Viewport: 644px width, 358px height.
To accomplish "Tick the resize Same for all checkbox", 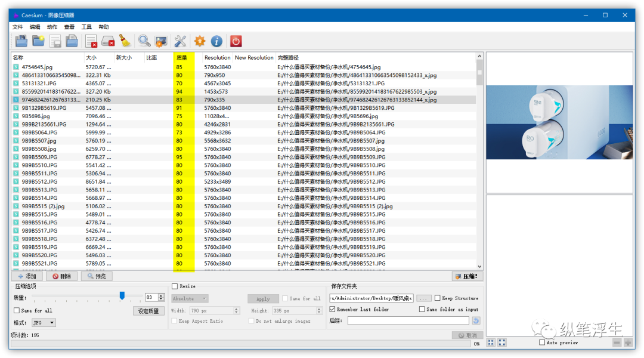I will click(285, 298).
